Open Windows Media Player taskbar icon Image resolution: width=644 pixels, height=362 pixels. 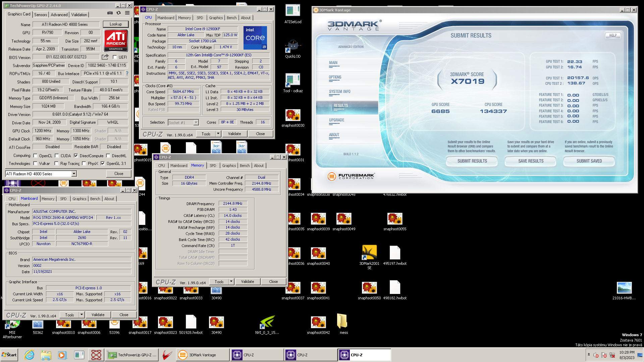pyautogui.click(x=62, y=355)
